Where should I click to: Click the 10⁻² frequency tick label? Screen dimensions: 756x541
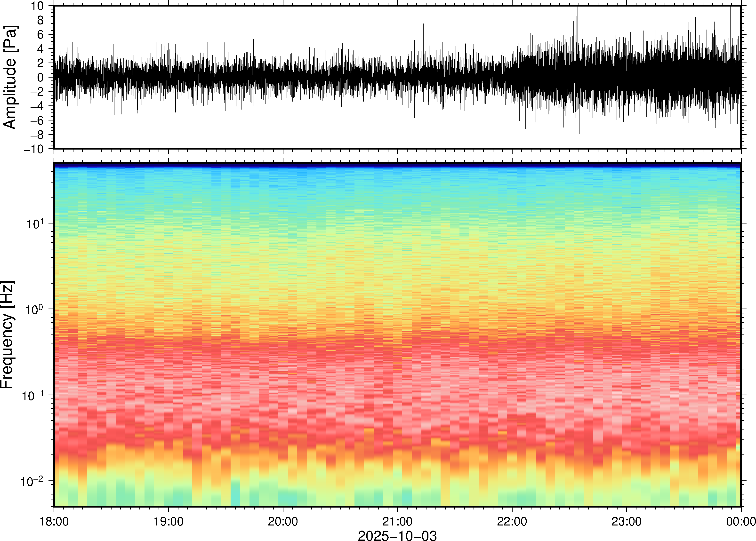(32, 481)
